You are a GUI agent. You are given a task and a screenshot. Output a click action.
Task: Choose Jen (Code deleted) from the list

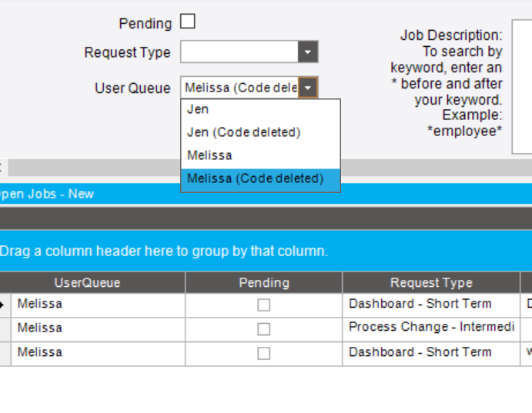(260, 132)
